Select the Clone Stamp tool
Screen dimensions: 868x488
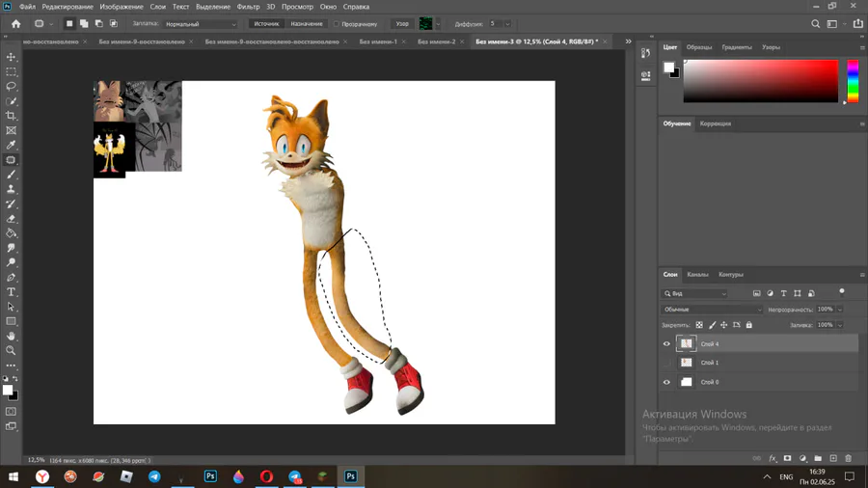click(11, 189)
